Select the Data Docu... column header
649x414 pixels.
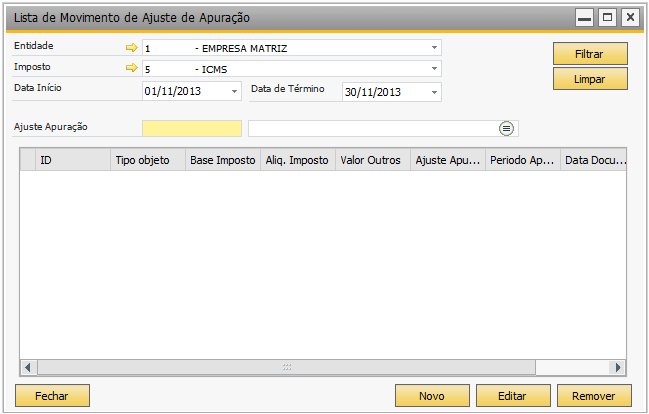click(593, 160)
